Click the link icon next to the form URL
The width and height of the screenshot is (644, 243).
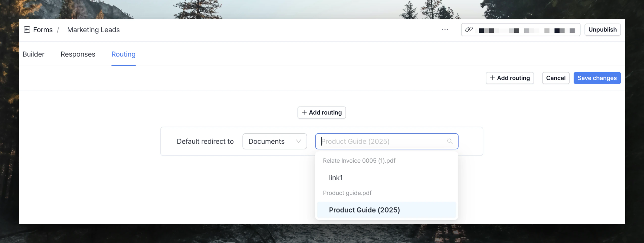[468, 29]
